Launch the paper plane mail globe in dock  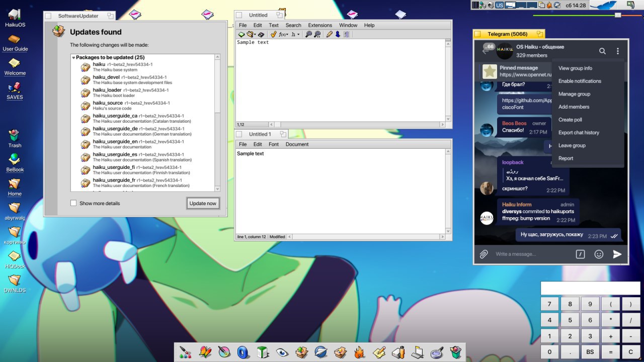pyautogui.click(x=321, y=352)
